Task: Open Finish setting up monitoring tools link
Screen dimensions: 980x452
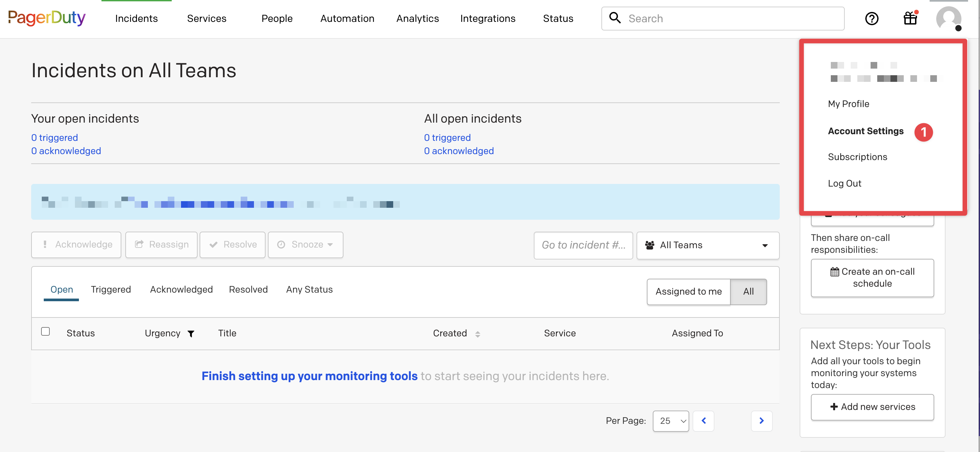Action: click(x=309, y=375)
